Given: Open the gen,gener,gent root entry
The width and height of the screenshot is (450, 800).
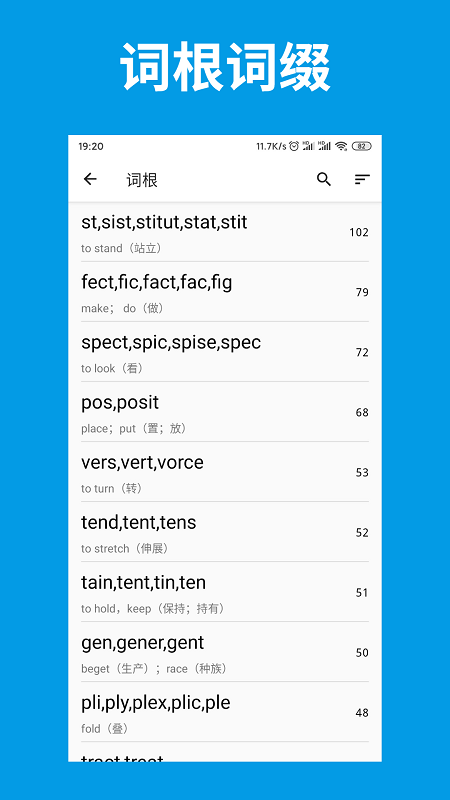Looking at the screenshot, I should click(225, 652).
